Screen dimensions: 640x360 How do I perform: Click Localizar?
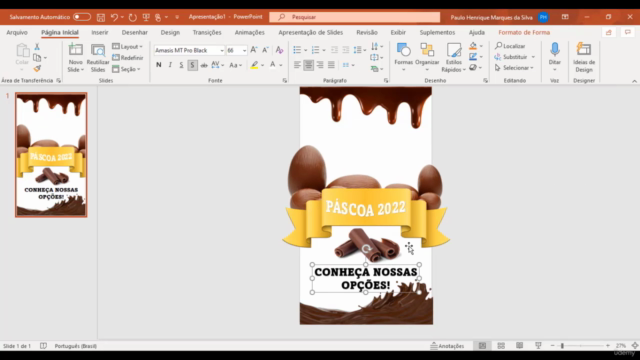pyautogui.click(x=510, y=46)
